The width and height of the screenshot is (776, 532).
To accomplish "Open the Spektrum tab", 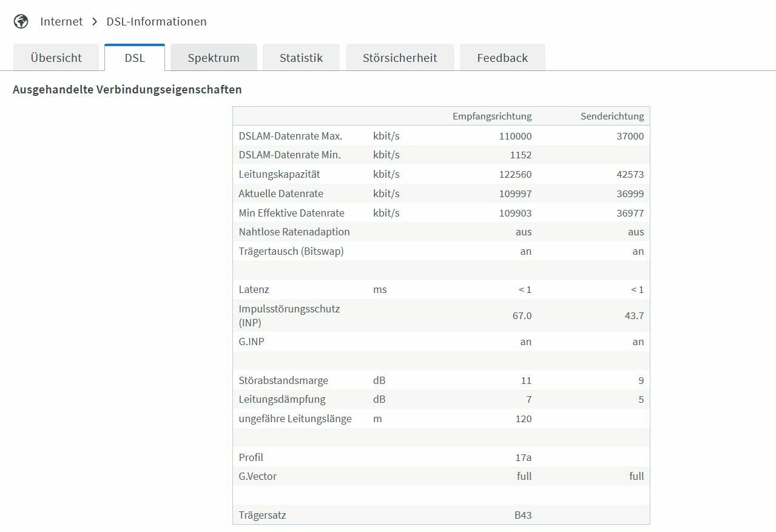I will 214,58.
